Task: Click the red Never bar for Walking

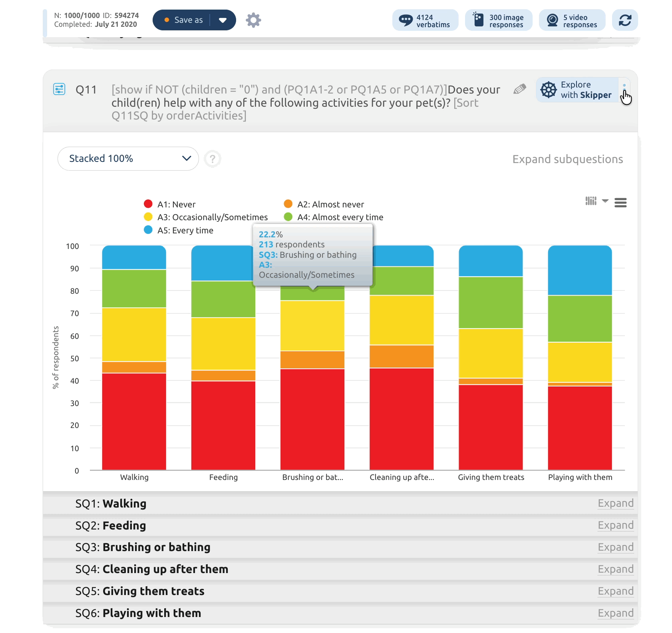Action: click(x=134, y=421)
